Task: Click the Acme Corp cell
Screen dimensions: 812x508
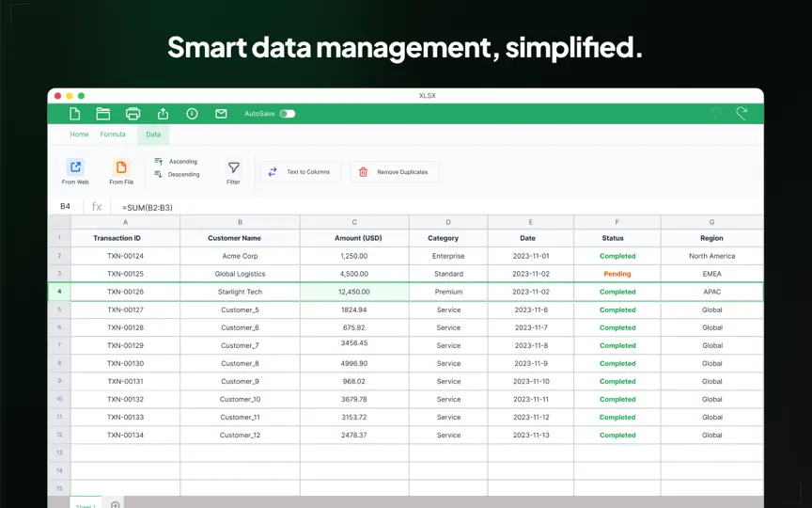Action: pos(240,256)
